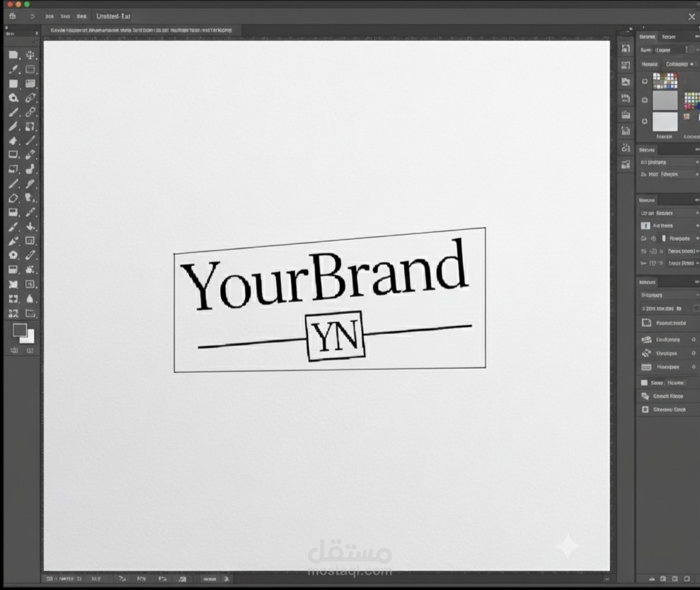Select the rectangle-with-plus Artboard tool
Viewport: 700px width, 590px height.
(x=30, y=284)
